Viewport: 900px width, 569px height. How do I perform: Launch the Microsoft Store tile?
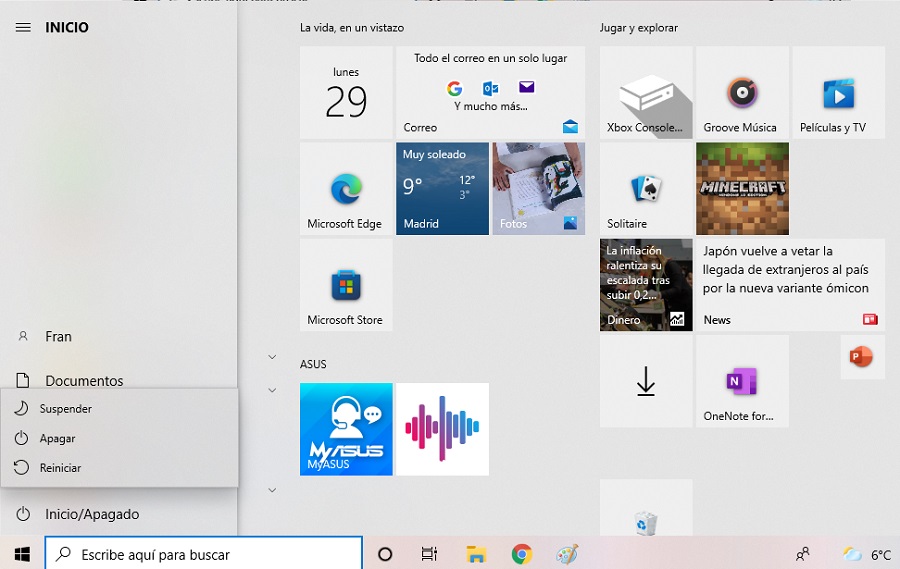tap(345, 285)
